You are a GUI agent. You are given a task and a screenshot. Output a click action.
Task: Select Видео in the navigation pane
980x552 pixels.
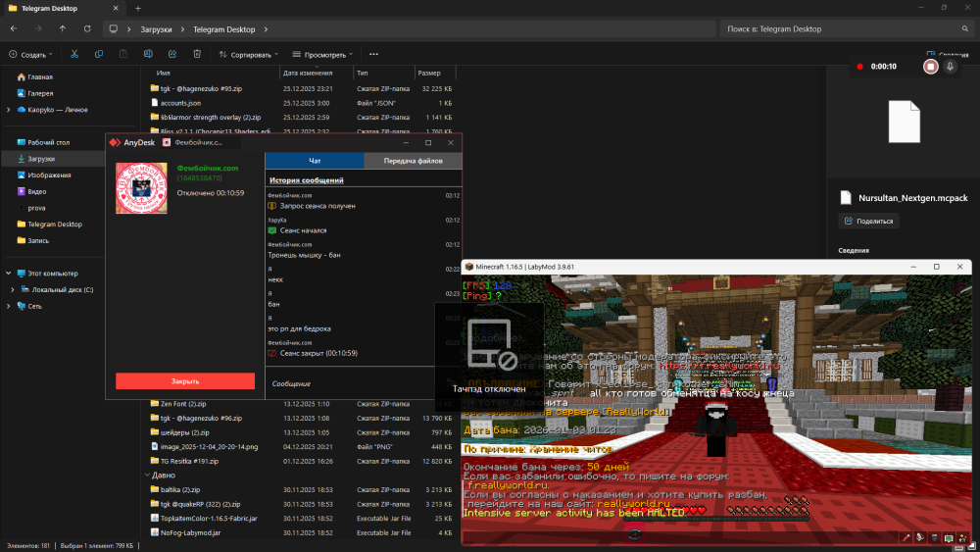pyautogui.click(x=32, y=191)
